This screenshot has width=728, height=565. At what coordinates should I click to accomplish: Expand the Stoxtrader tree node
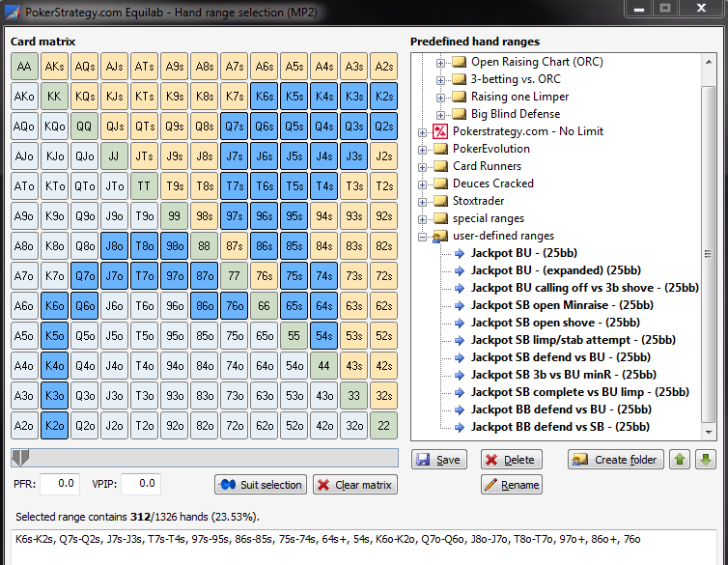pyautogui.click(x=422, y=202)
